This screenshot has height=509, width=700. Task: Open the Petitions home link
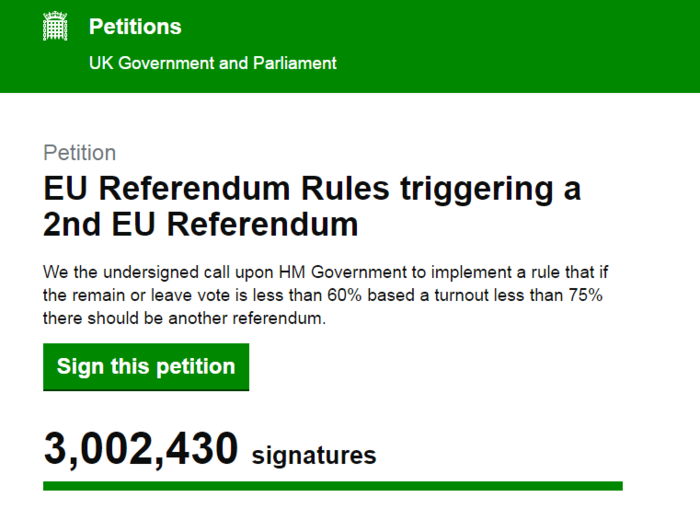pos(135,27)
